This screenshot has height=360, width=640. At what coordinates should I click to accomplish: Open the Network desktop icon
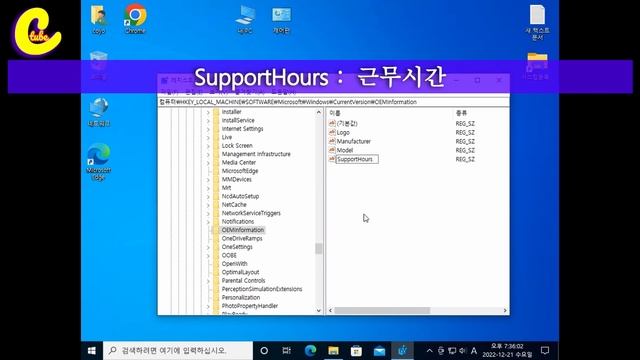pos(98,112)
